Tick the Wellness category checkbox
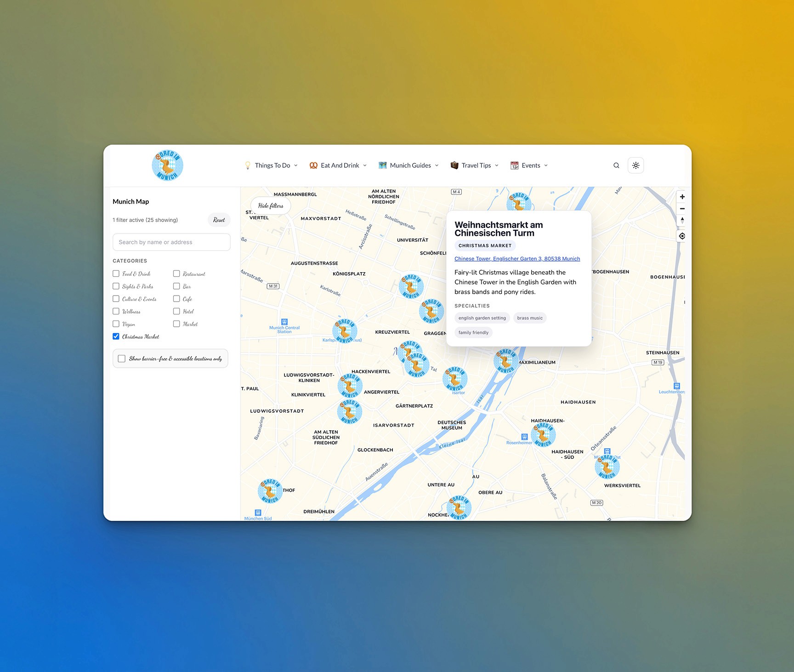 coord(116,311)
